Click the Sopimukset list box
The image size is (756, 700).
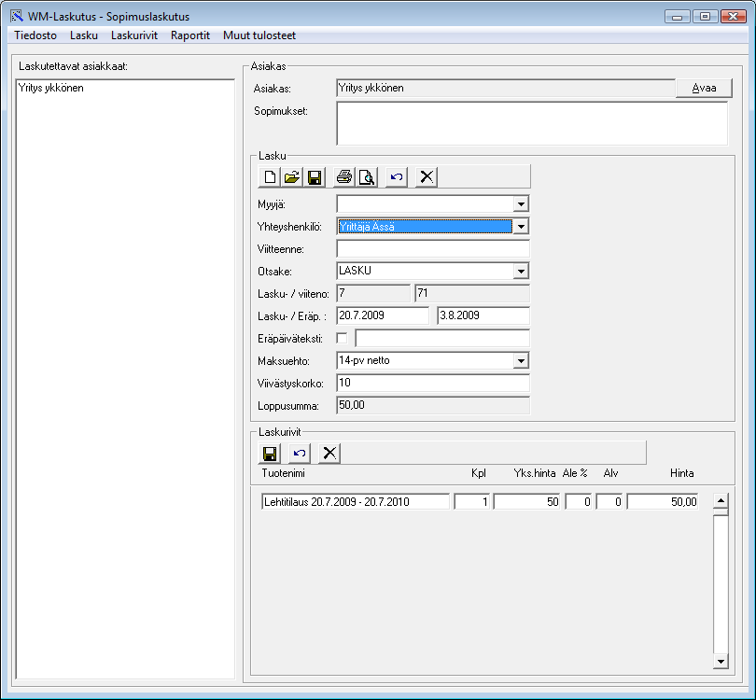tap(532, 123)
